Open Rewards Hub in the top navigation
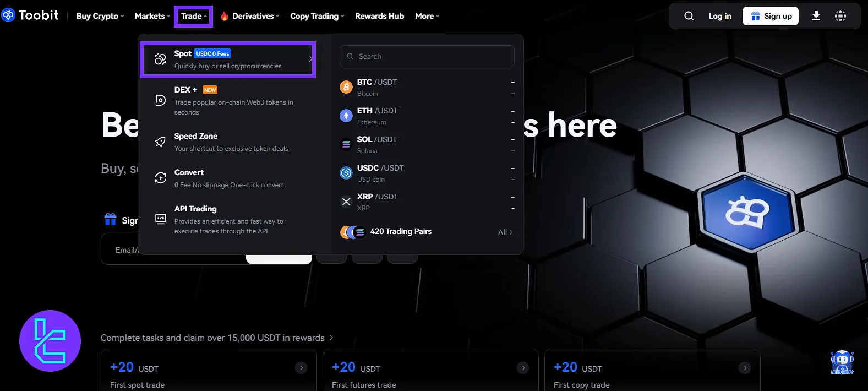The height and width of the screenshot is (391, 868). [x=380, y=16]
